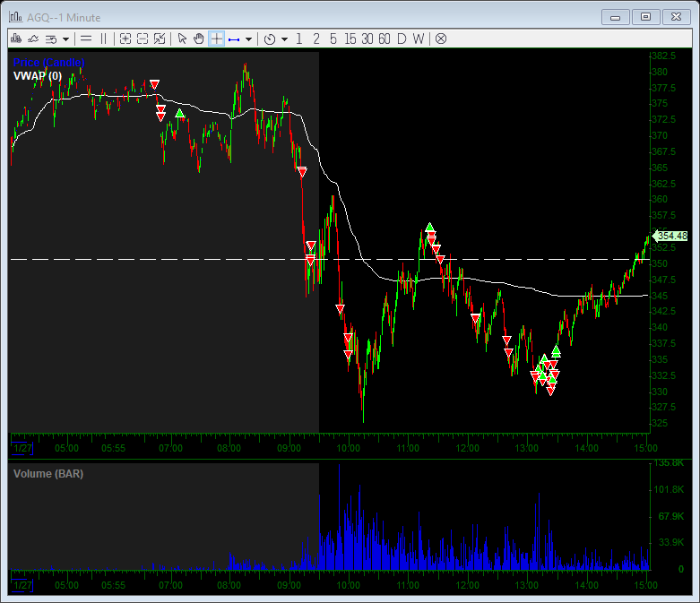Close the AGQ chart window

coord(676,17)
